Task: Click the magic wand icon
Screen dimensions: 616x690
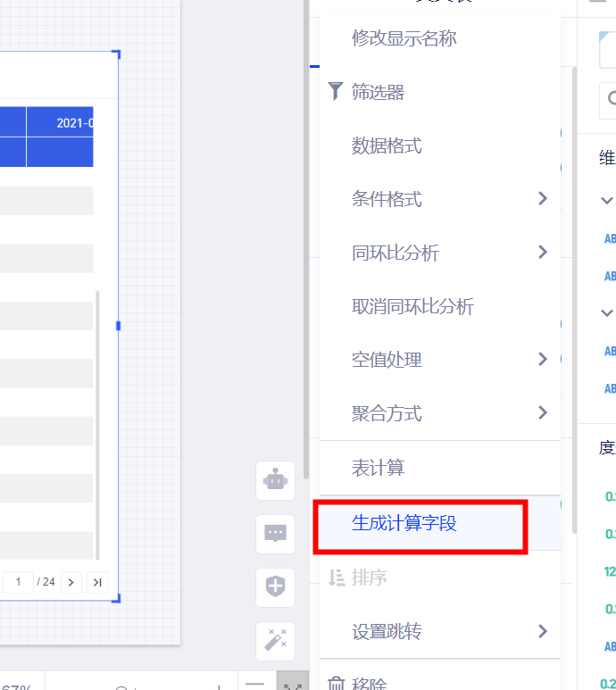Action: tap(276, 641)
